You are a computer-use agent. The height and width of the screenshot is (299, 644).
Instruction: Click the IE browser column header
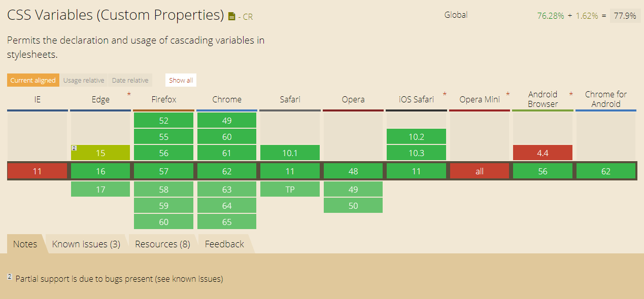tap(37, 99)
